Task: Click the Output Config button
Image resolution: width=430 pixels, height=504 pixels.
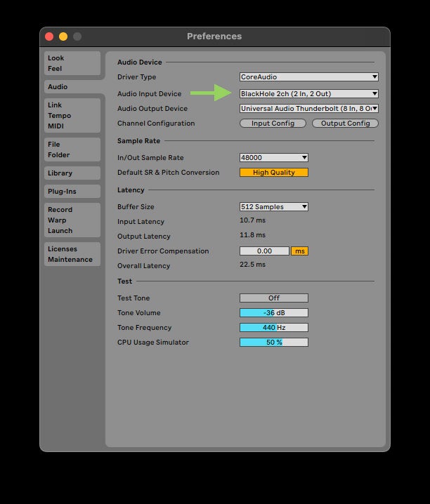Action: coord(345,124)
